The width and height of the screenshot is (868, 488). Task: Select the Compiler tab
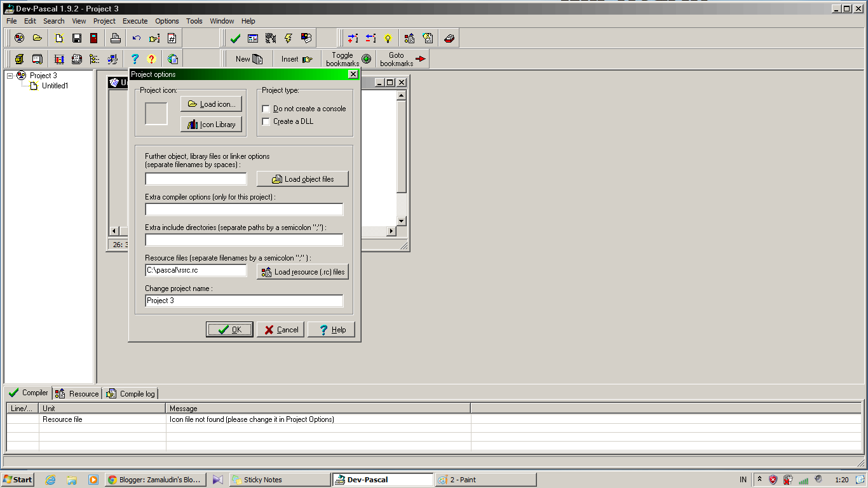coord(29,393)
